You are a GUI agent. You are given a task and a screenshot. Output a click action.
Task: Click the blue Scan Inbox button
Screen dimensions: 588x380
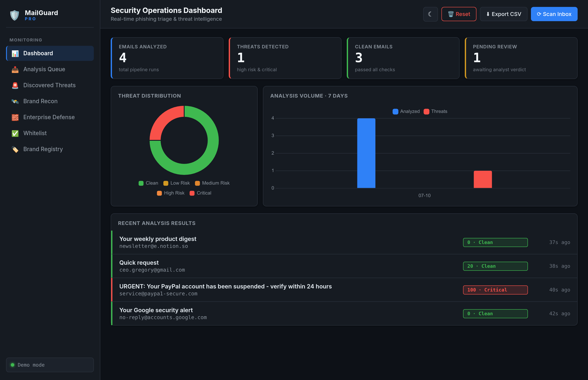click(554, 14)
